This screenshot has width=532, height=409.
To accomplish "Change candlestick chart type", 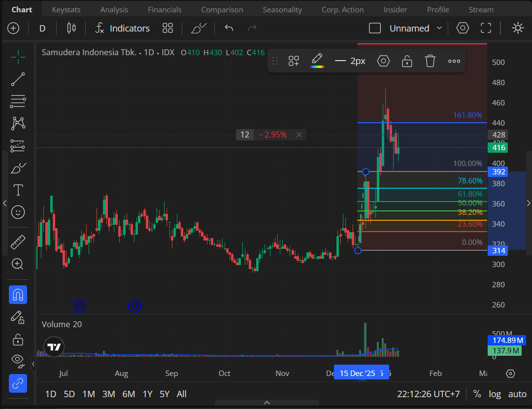I will [71, 28].
